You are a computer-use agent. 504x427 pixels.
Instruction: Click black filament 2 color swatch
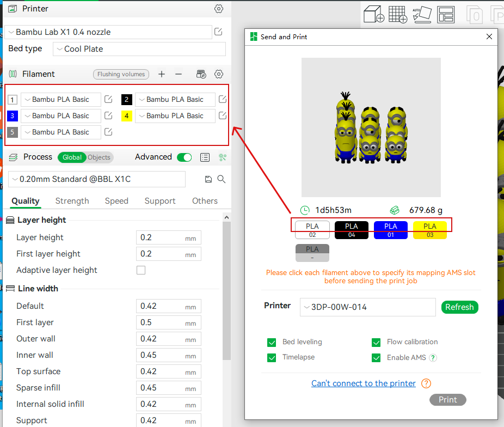(x=127, y=100)
